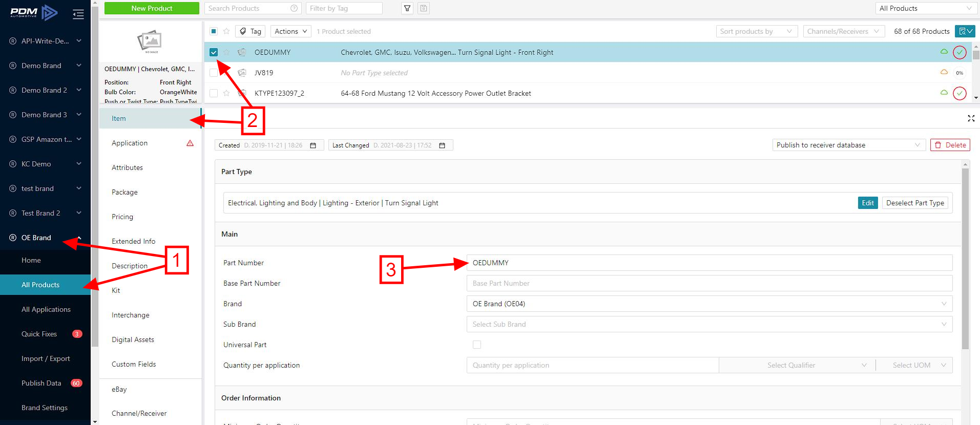The height and width of the screenshot is (425, 980).
Task: Click the Filter by Tag field
Action: (344, 8)
